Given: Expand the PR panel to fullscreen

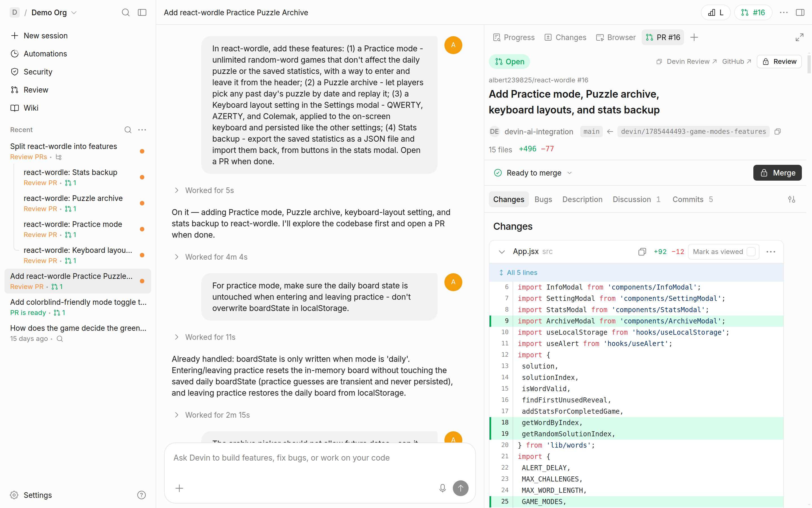Looking at the screenshot, I should (x=800, y=37).
